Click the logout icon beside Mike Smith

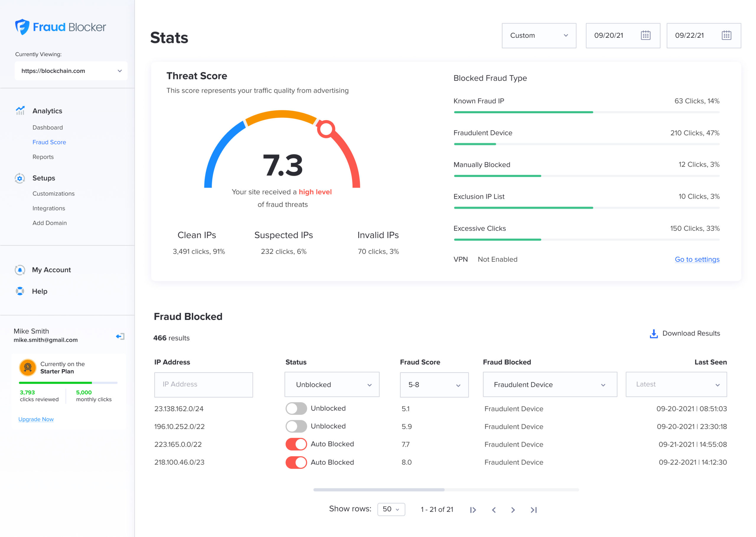(x=120, y=336)
